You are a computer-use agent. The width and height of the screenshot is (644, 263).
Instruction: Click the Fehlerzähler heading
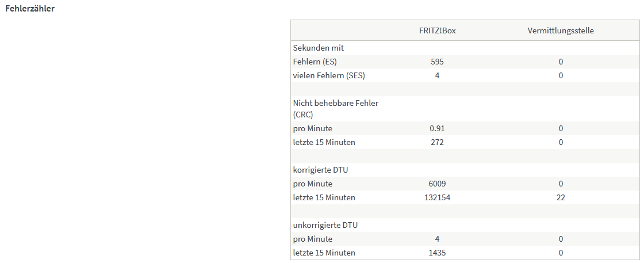(29, 9)
